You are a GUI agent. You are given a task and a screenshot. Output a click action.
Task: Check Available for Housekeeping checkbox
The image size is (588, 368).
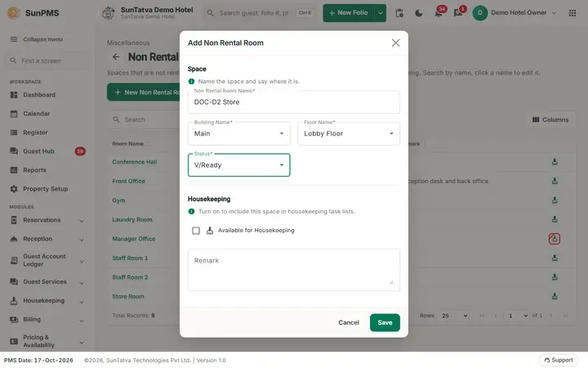point(196,231)
